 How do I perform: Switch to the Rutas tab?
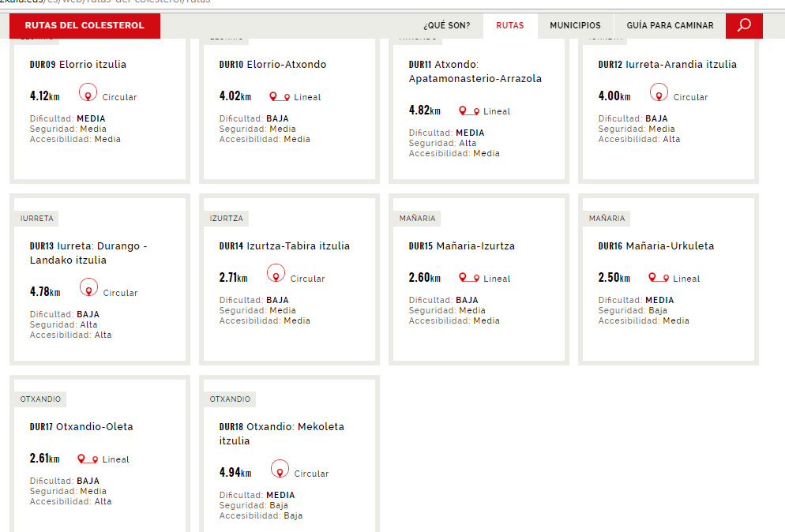510,25
